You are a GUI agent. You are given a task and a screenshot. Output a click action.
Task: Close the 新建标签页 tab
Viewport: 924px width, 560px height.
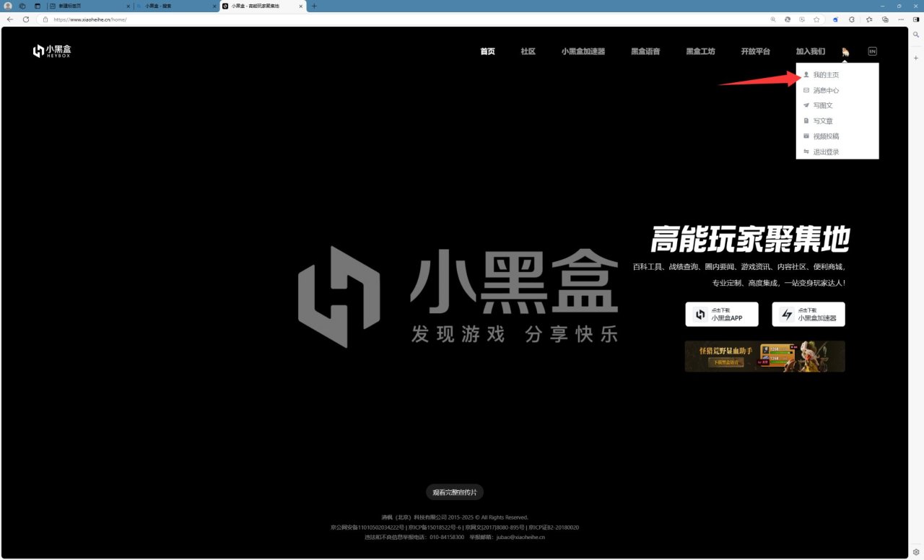pos(128,6)
